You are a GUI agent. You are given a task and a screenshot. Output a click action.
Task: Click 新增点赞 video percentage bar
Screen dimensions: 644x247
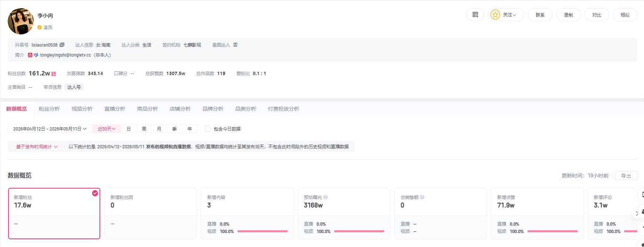click(553, 231)
